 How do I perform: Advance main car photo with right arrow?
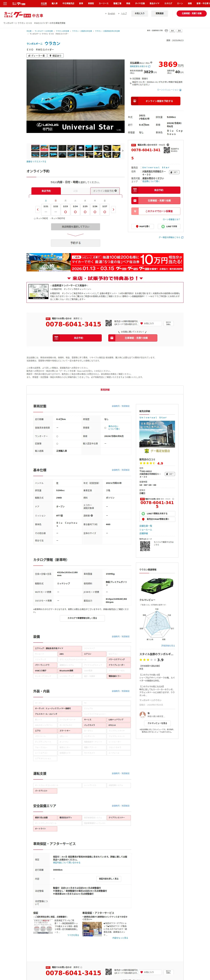coord(121,96)
